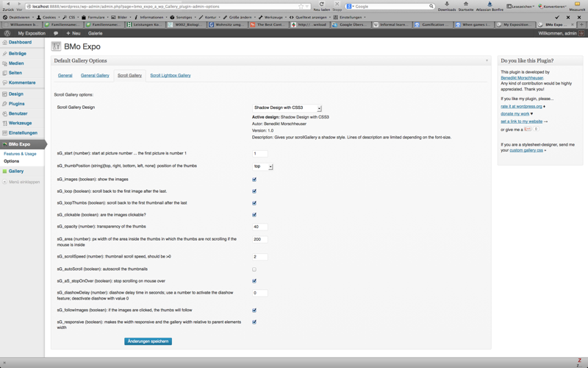Open the rate it at wordpress.org link
Viewport: 588px width, 368px height.
pyautogui.click(x=521, y=106)
